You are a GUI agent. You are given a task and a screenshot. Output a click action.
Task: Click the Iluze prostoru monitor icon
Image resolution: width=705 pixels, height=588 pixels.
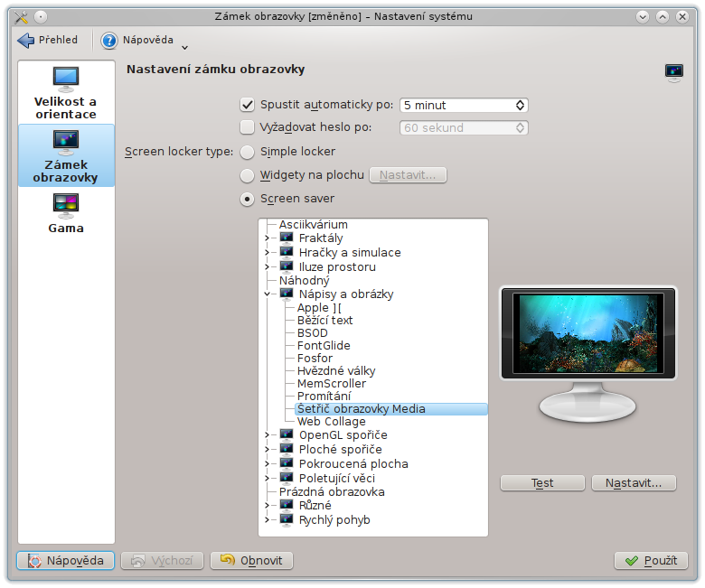pos(287,266)
